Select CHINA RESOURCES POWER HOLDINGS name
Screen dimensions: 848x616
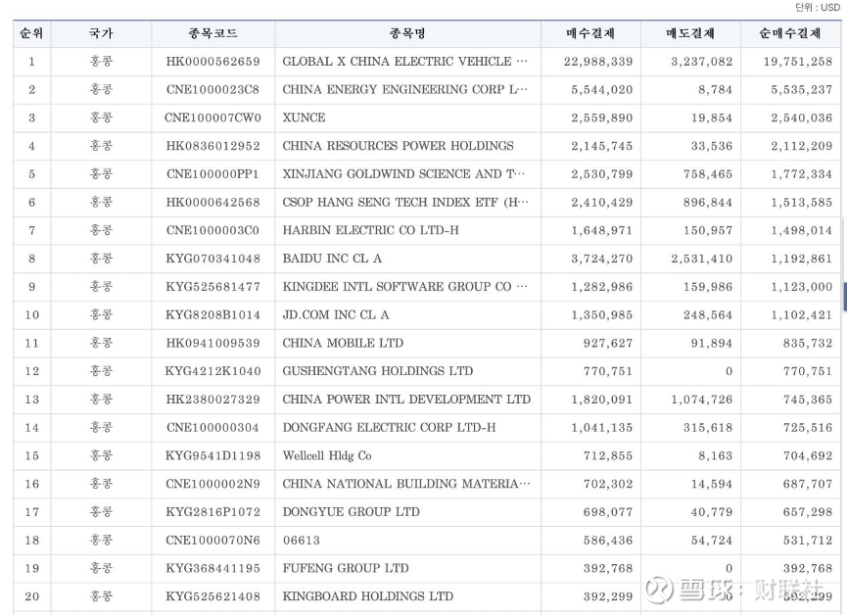tap(398, 146)
